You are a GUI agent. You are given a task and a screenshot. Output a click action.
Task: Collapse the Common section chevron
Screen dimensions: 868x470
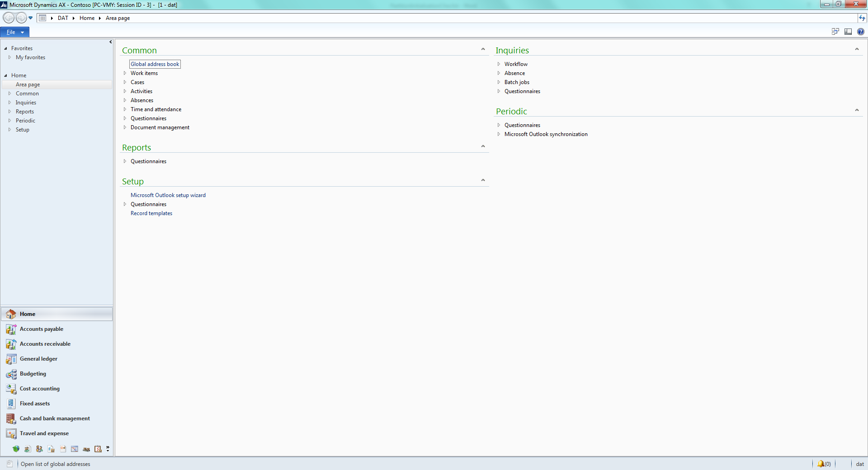483,49
